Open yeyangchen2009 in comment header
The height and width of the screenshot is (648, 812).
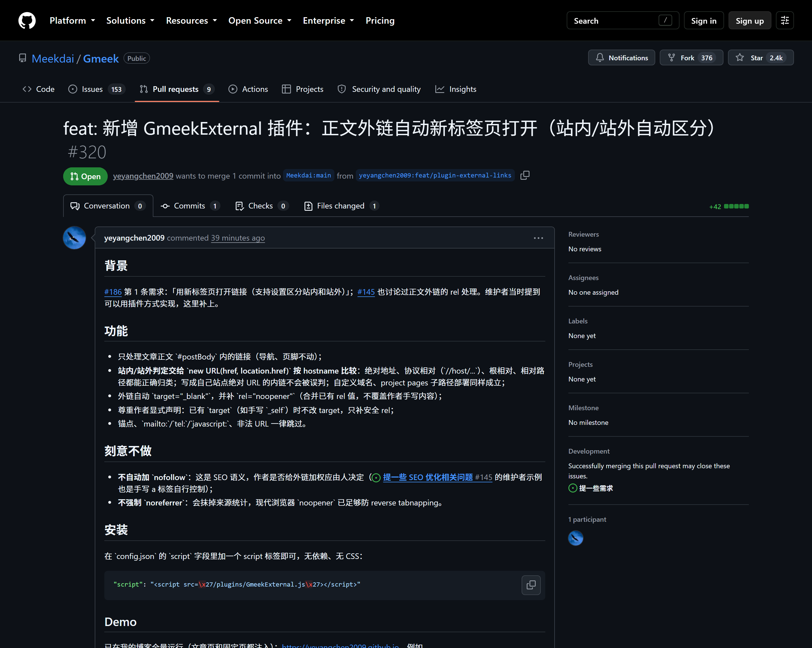click(134, 238)
